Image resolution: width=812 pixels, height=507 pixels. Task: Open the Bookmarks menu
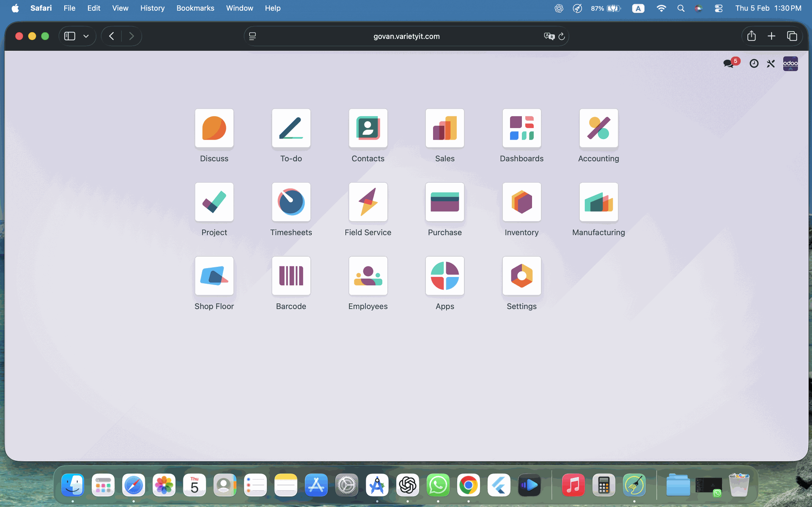[x=195, y=8]
